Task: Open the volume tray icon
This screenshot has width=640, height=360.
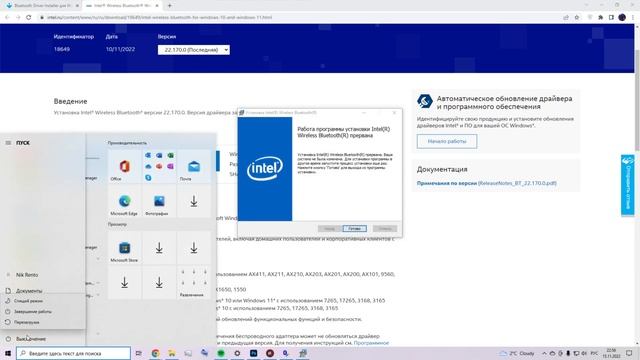Action: click(x=584, y=353)
